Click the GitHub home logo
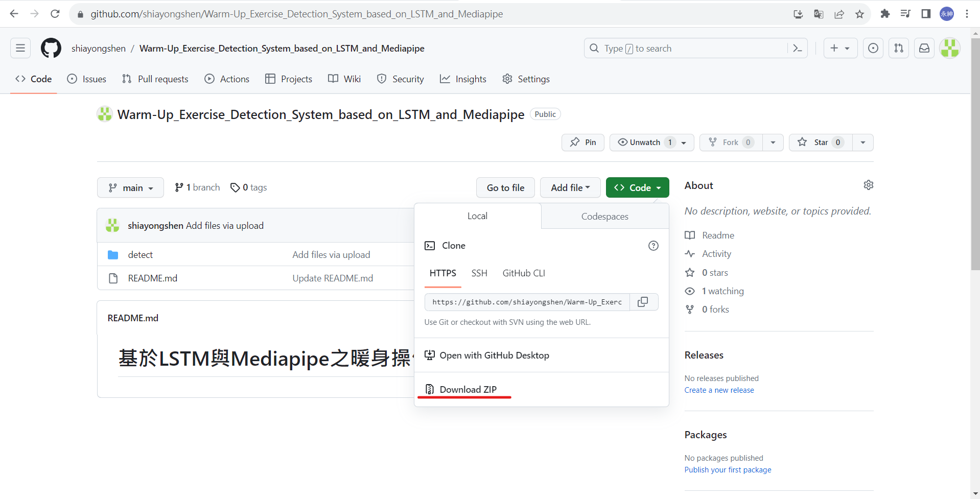Viewport: 980px width, 499px height. tap(51, 48)
